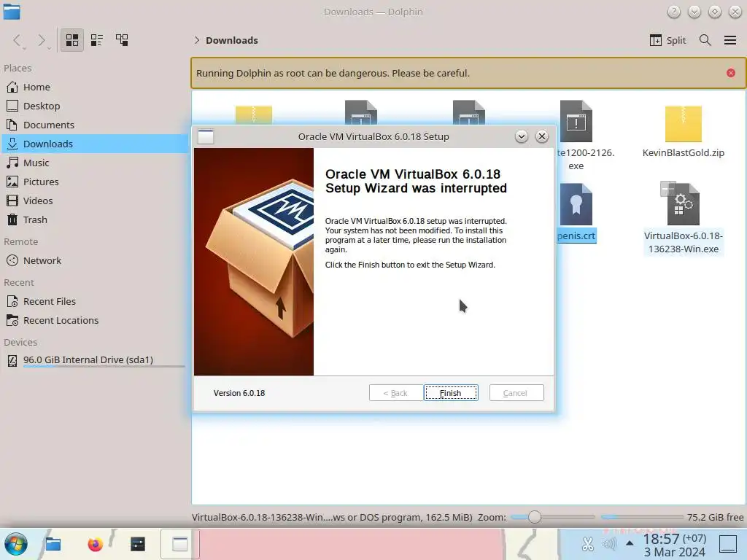747x560 pixels.
Task: Close the VirtualBox setup dialog
Action: [542, 136]
